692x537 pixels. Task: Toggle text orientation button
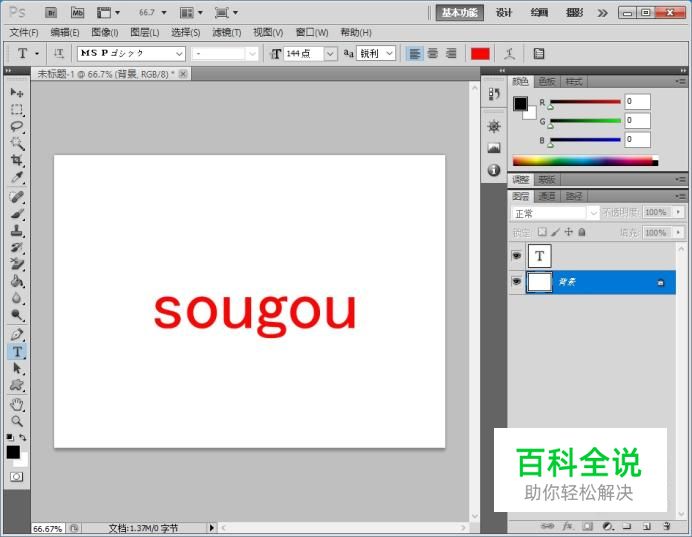pos(58,54)
